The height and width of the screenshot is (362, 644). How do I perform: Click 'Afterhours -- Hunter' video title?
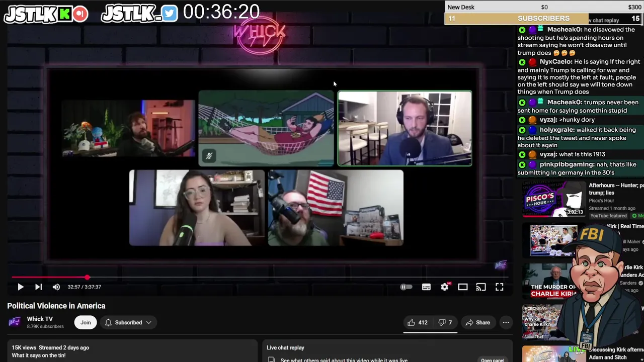pos(616,189)
